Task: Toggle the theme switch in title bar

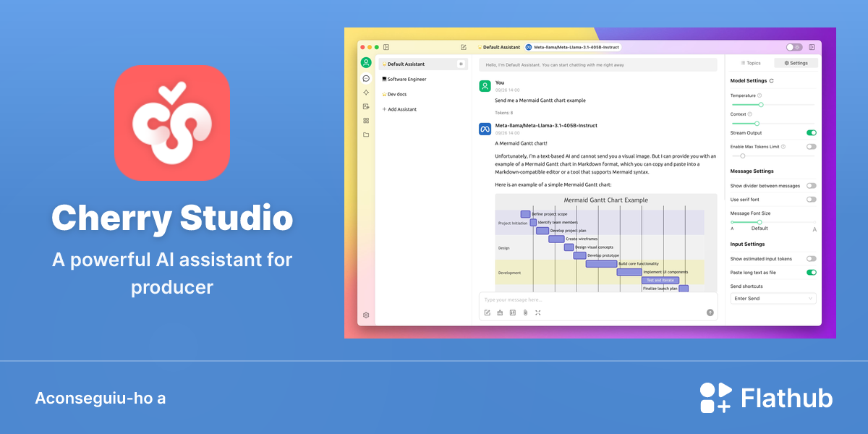Action: [794, 47]
